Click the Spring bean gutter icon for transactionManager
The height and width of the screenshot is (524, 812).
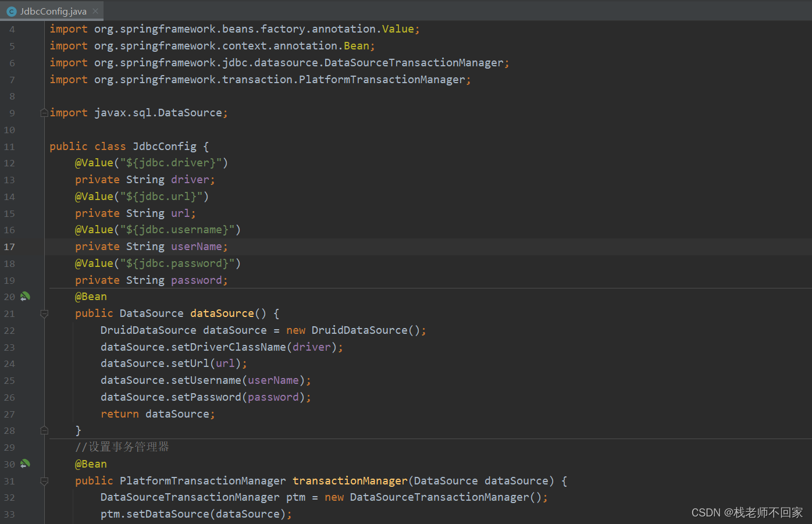coord(25,464)
